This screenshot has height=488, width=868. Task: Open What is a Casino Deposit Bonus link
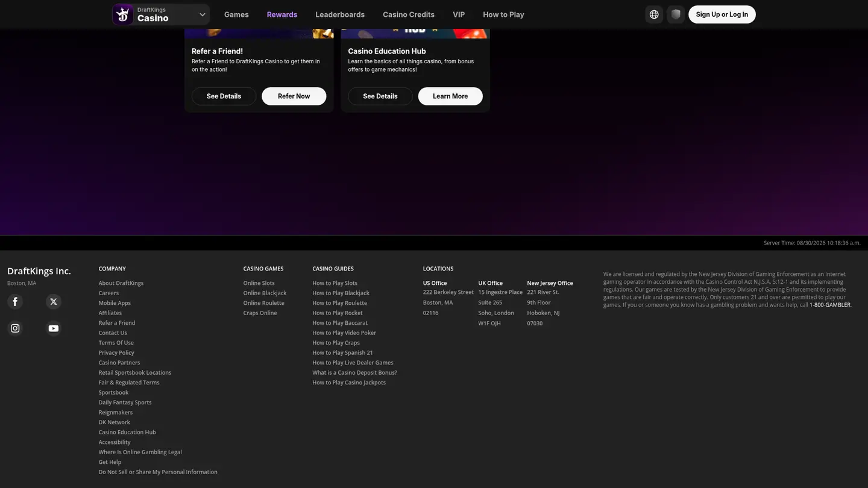(x=355, y=373)
